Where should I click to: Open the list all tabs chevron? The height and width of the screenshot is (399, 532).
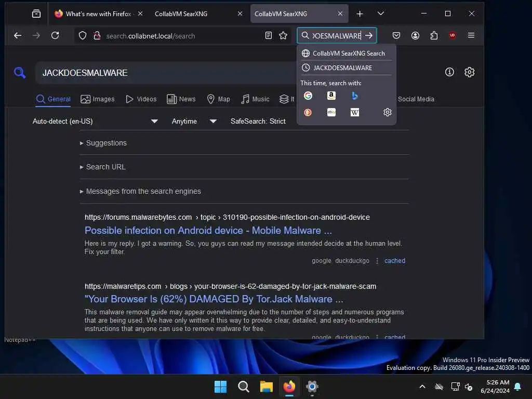point(381,14)
